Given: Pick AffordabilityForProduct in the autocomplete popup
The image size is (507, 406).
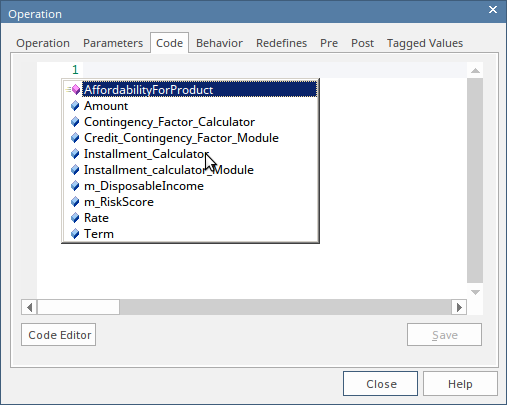Looking at the screenshot, I should tap(148, 90).
